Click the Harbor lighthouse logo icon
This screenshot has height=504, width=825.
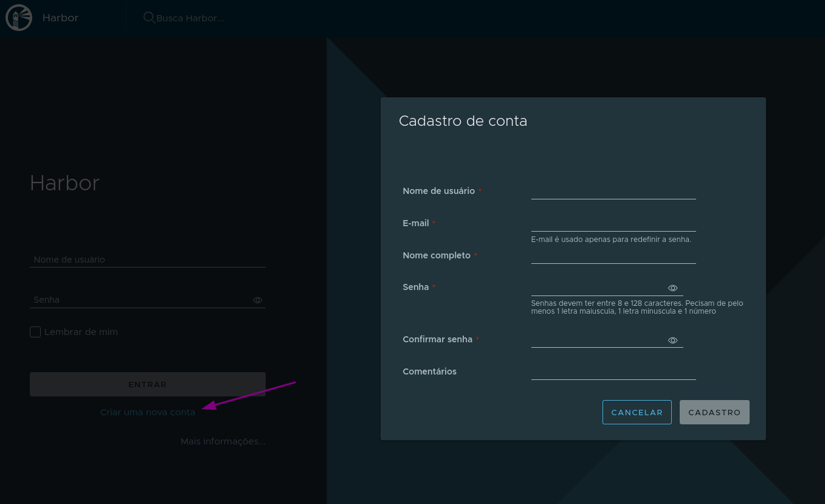(19, 18)
